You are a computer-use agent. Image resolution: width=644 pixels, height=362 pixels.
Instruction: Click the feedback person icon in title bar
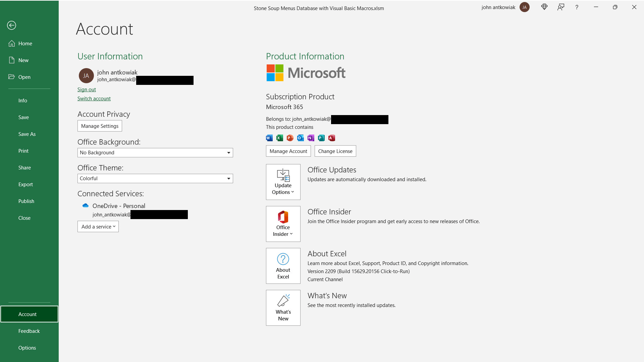561,7
